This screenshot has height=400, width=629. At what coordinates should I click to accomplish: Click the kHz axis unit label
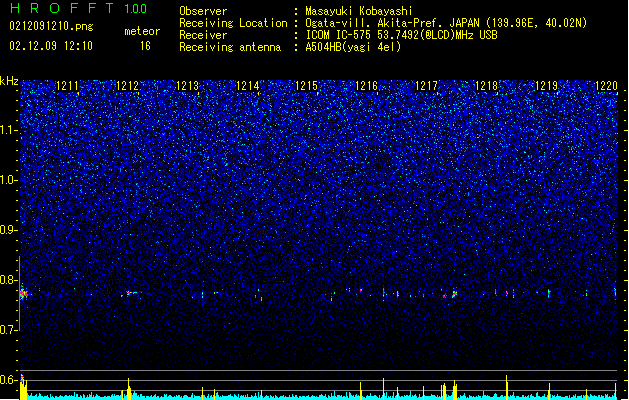click(9, 81)
